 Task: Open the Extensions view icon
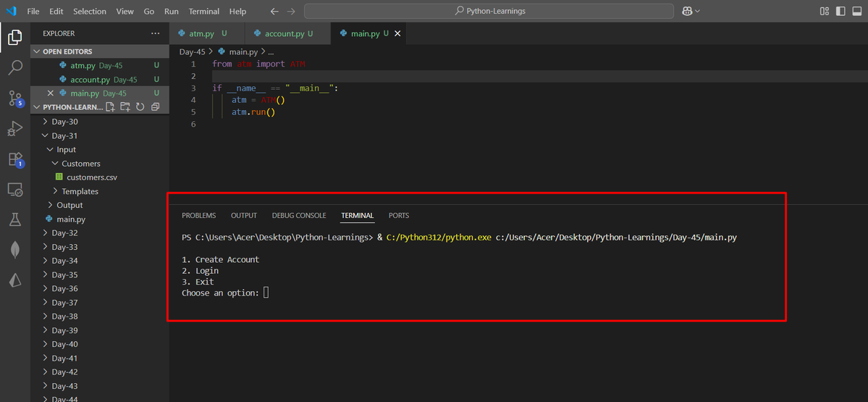[x=15, y=159]
